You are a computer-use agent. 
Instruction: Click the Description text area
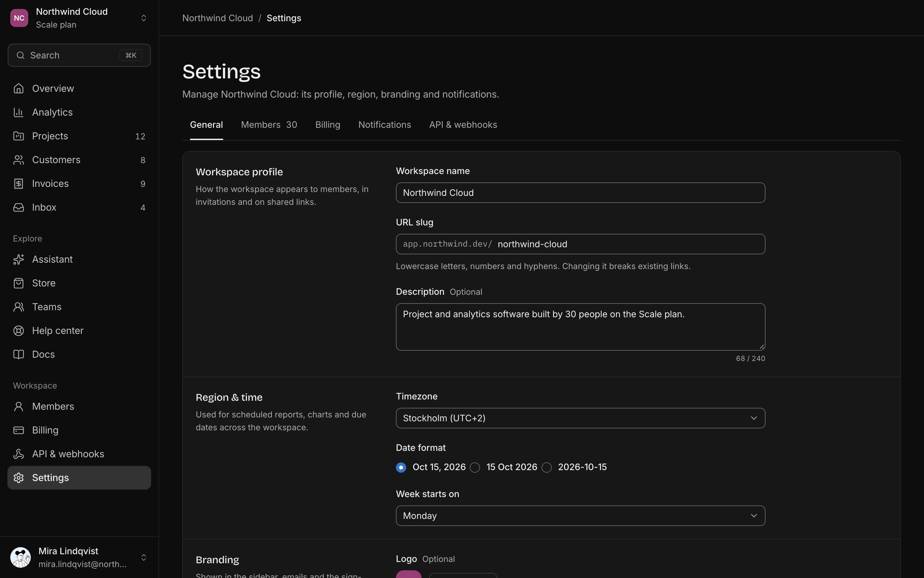pyautogui.click(x=580, y=327)
